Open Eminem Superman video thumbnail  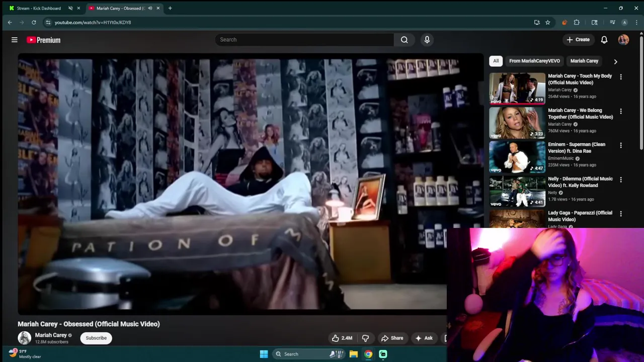[517, 156]
